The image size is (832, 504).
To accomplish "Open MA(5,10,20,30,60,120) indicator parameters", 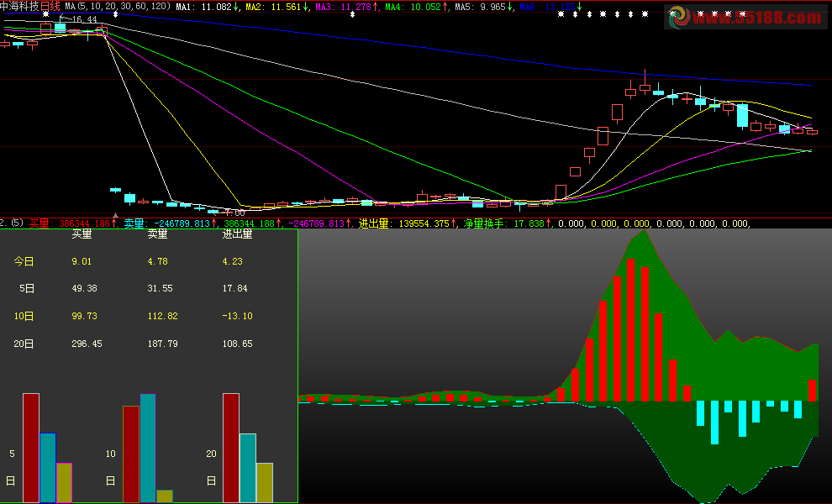I will pos(118,6).
